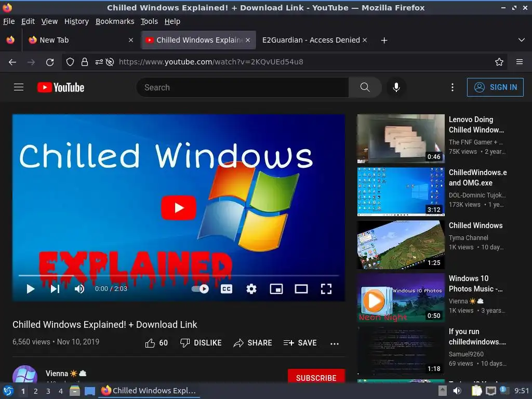Bookmark this page with the star
This screenshot has height=399, width=532.
pyautogui.click(x=499, y=62)
